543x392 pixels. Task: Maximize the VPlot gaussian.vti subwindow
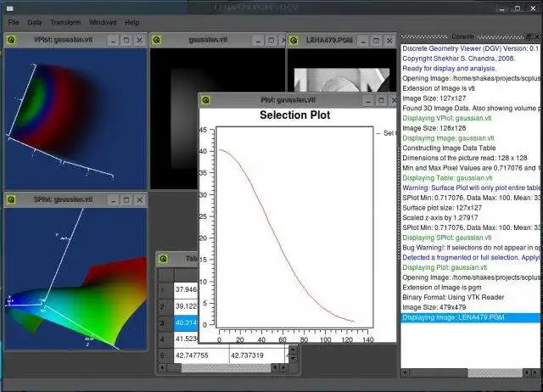pos(126,40)
